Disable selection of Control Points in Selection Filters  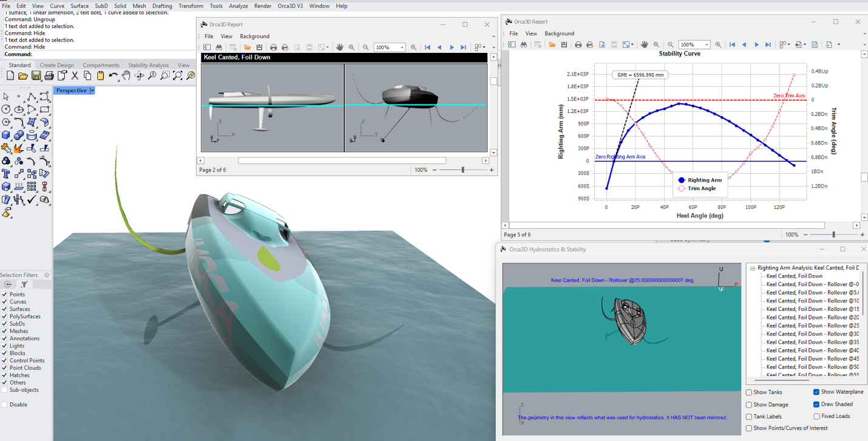(5, 360)
